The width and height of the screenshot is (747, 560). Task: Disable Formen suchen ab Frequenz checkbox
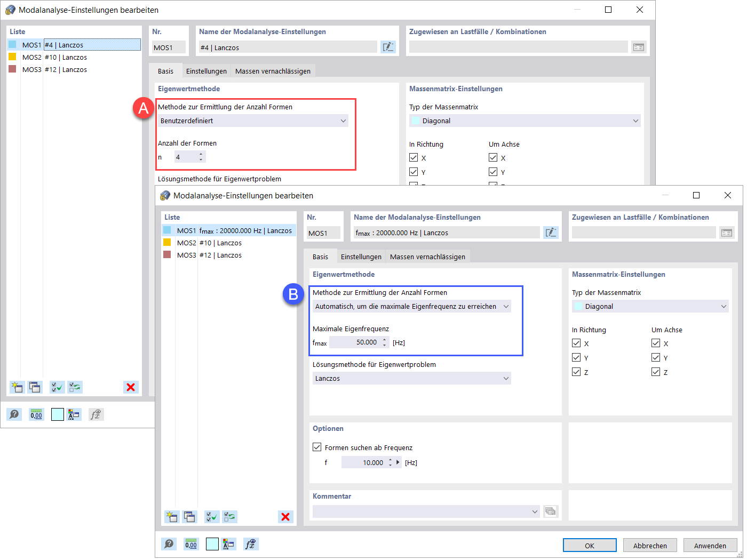(317, 447)
